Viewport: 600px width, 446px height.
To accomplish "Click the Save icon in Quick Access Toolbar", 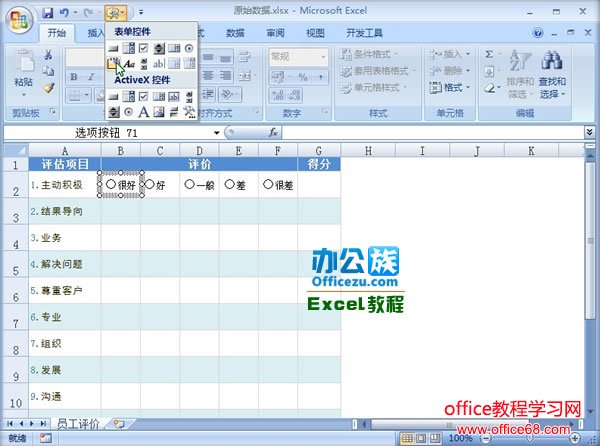I will pos(48,13).
